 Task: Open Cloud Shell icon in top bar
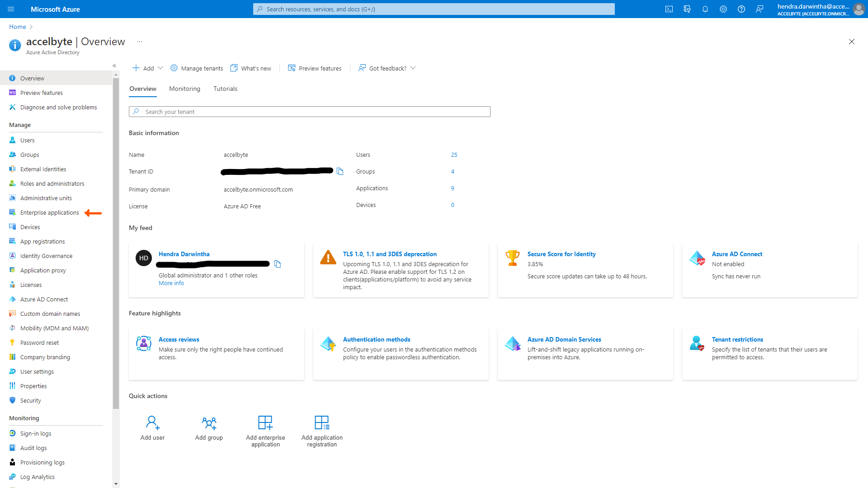tap(669, 9)
